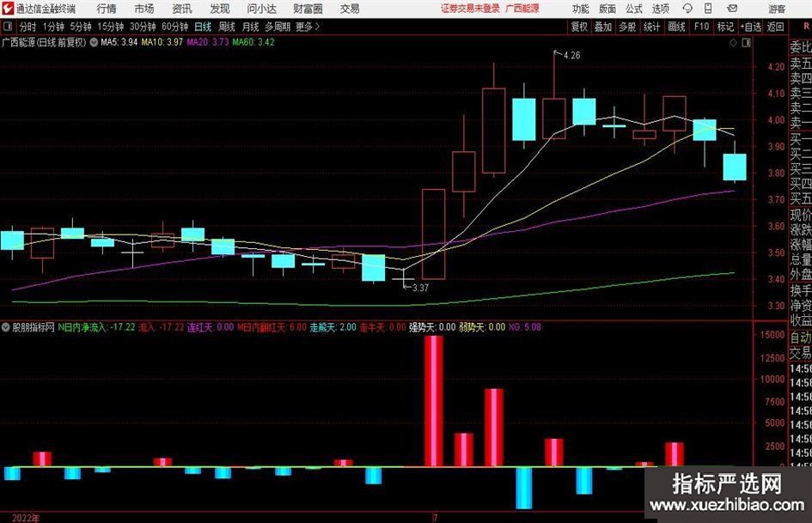Click the 复权 toolbar button
This screenshot has height=523, width=812.
point(579,27)
